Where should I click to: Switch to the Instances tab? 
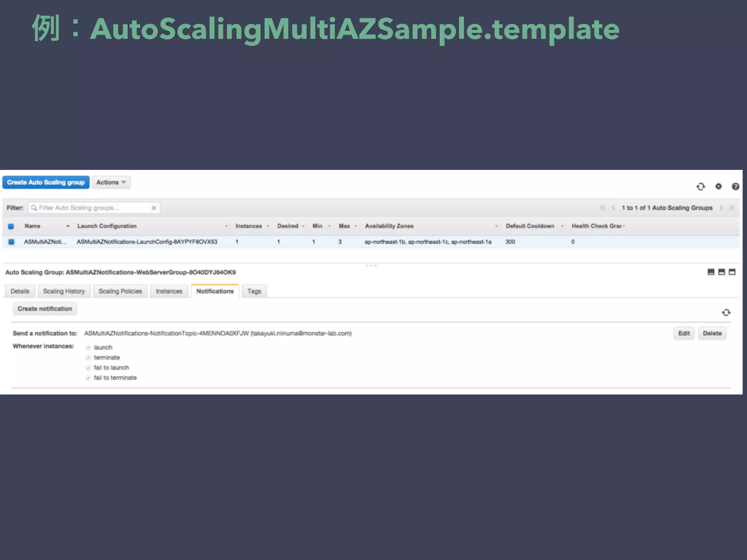click(169, 291)
